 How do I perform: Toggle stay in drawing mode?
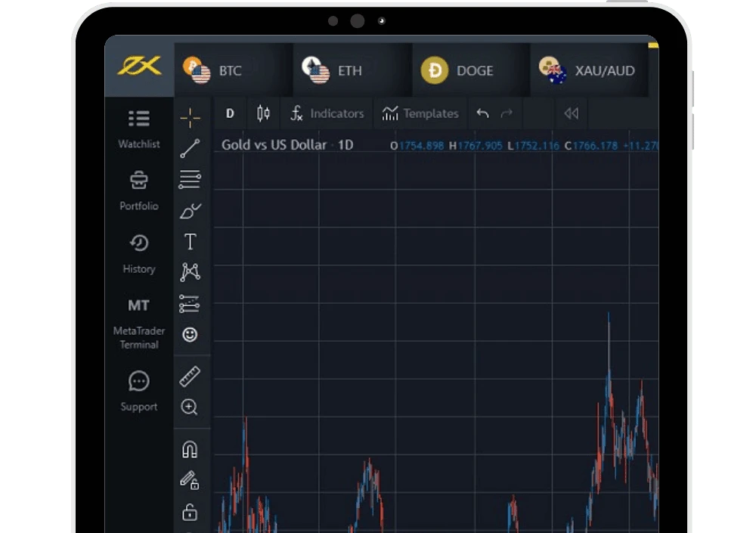(x=190, y=480)
